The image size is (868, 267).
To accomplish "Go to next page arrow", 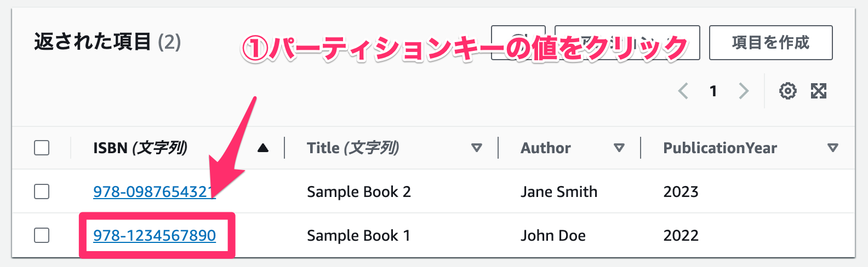I will (743, 91).
